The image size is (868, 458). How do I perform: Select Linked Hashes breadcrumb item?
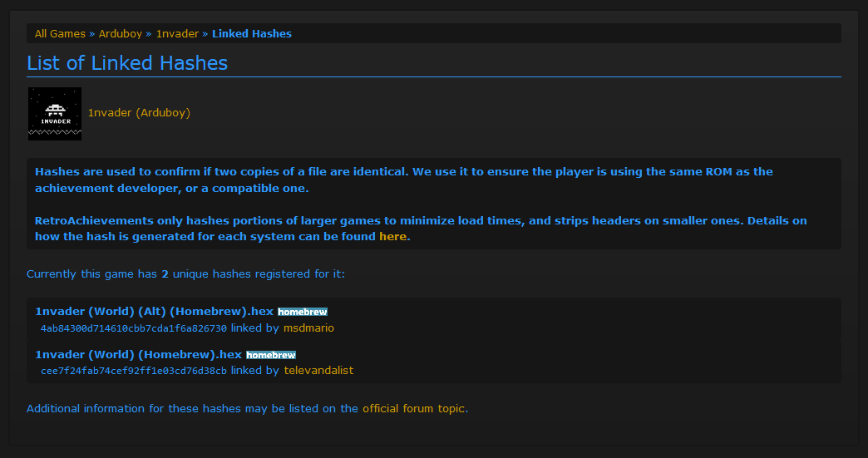[252, 34]
